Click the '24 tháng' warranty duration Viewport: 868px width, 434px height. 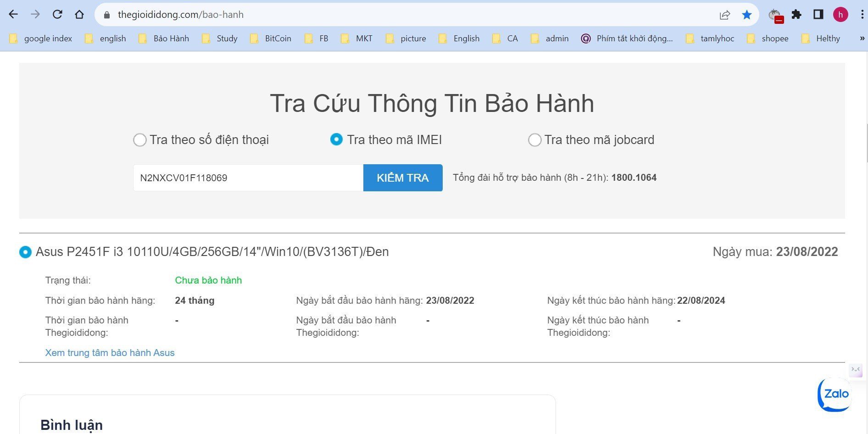point(195,300)
